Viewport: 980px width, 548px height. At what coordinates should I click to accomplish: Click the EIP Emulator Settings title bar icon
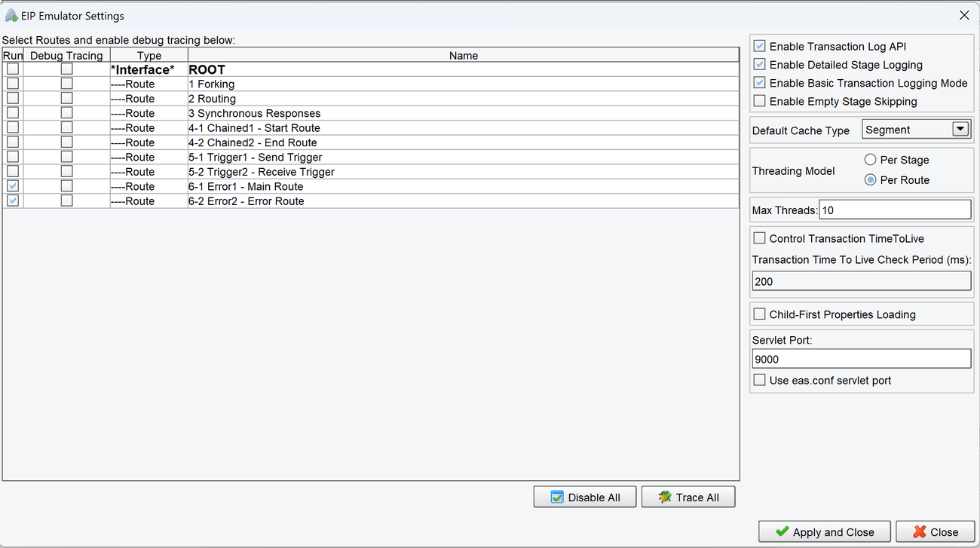coord(11,15)
